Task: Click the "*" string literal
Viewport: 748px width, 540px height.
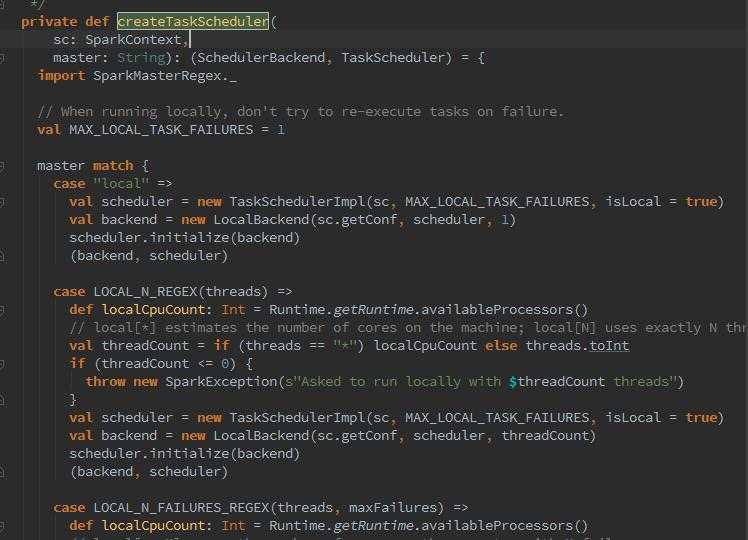Action: click(x=344, y=345)
